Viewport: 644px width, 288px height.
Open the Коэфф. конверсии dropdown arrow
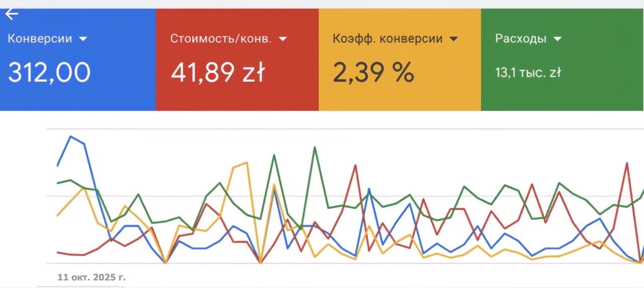(454, 39)
